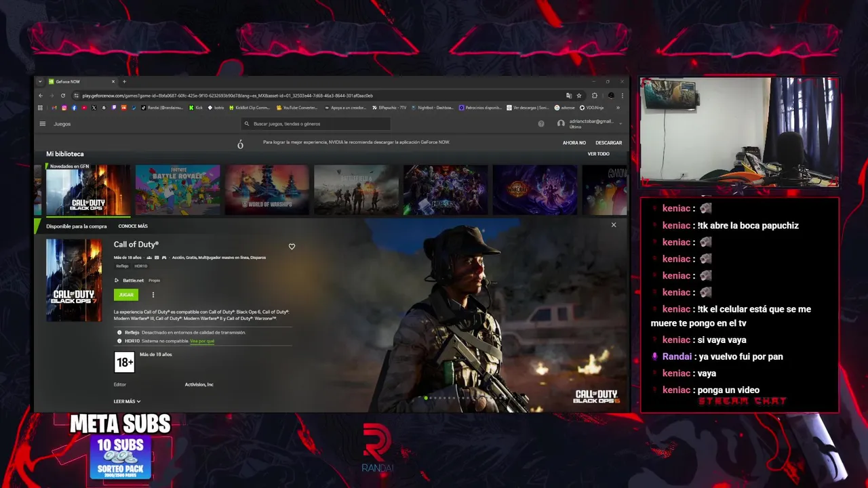868x488 pixels.
Task: Open the three-dot options next to JUGAR
Action: tap(153, 295)
